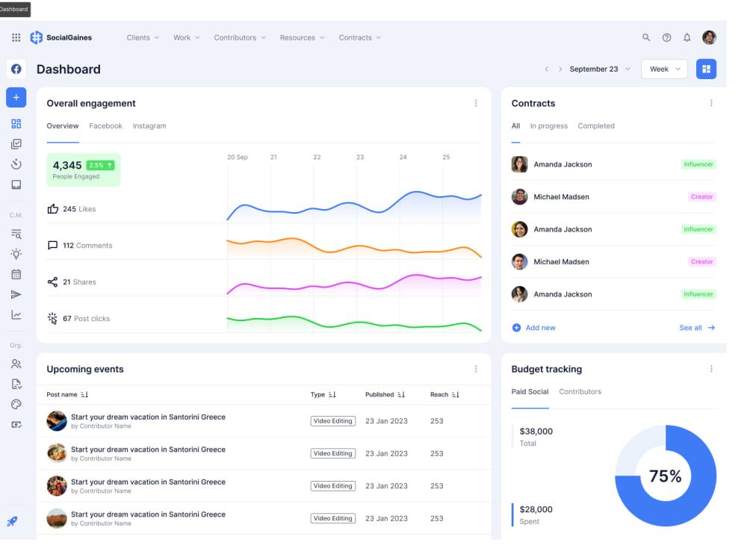Image resolution: width=747 pixels, height=560 pixels.
Task: Open the search magnifier icon
Action: [646, 37]
